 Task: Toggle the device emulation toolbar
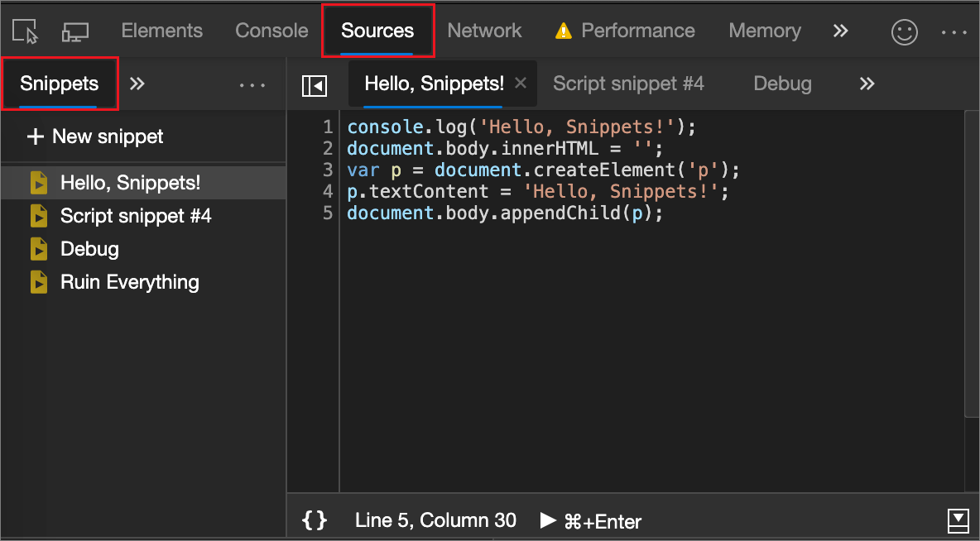coord(75,31)
